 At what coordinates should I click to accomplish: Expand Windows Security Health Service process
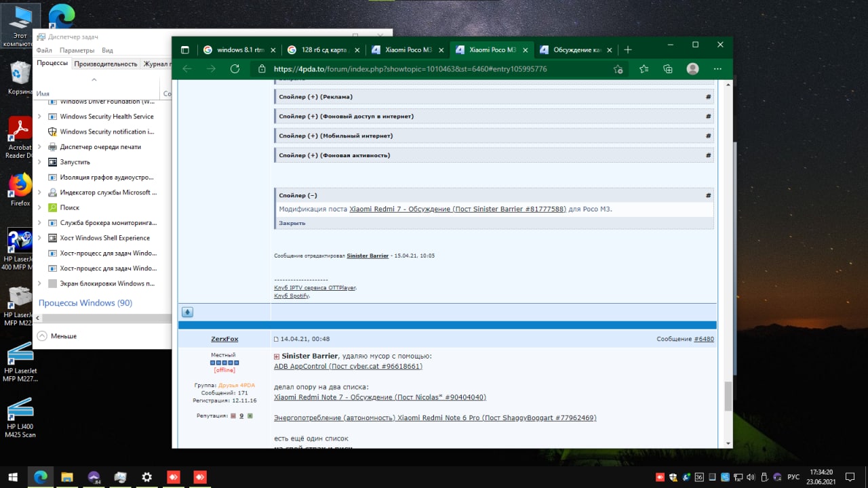point(39,117)
